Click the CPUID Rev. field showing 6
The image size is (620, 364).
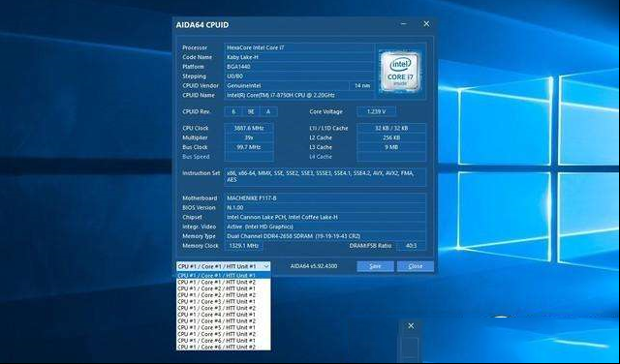pyautogui.click(x=233, y=112)
